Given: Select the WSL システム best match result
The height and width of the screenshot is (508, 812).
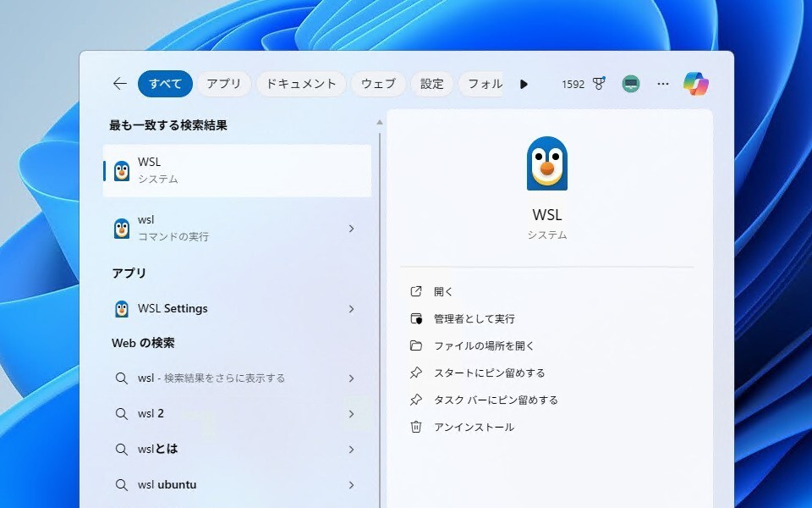Looking at the screenshot, I should [x=237, y=170].
